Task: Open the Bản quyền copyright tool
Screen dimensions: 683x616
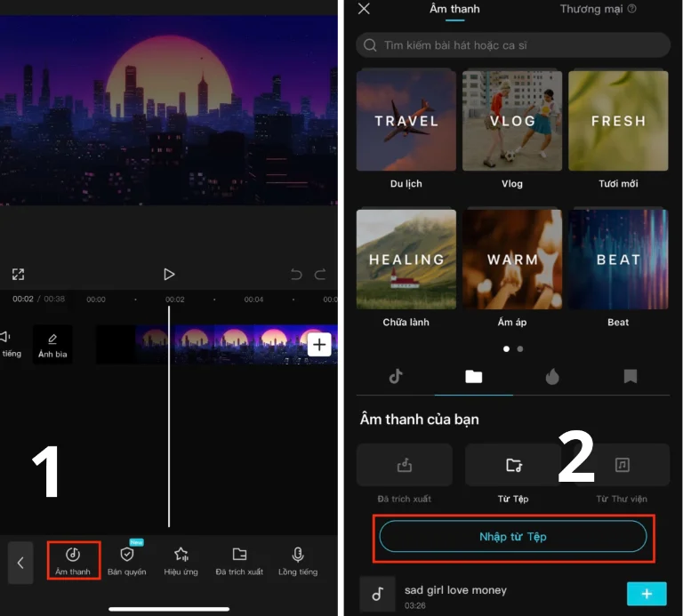Action: pos(127,560)
